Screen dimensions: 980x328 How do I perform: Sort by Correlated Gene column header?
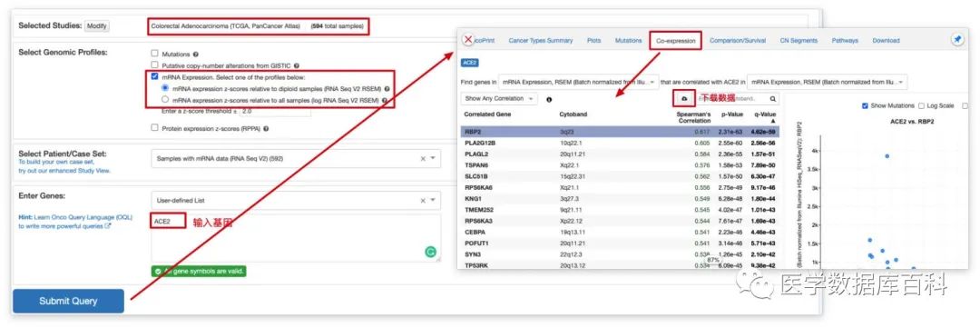pyautogui.click(x=487, y=114)
